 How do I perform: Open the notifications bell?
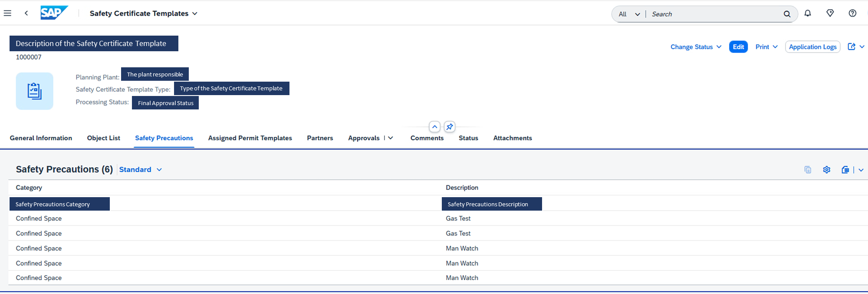pyautogui.click(x=807, y=13)
